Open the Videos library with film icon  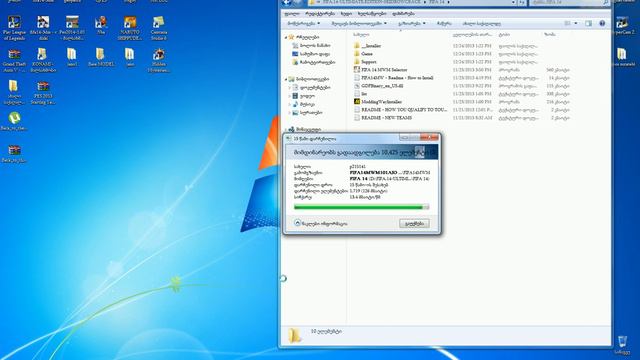[x=303, y=96]
